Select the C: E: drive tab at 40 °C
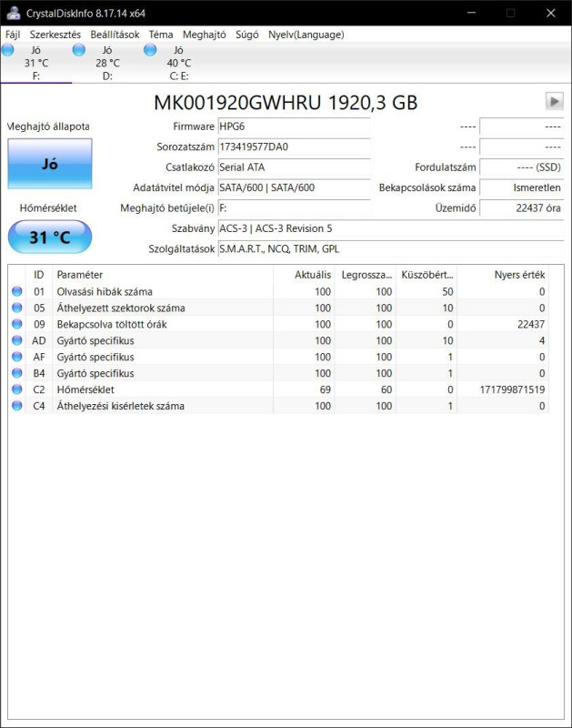572x728 pixels. click(x=178, y=63)
